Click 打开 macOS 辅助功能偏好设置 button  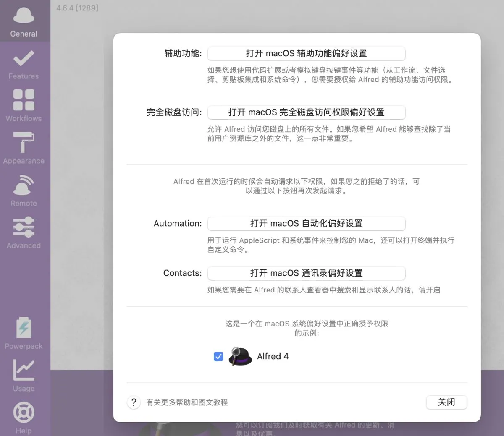[x=307, y=53]
